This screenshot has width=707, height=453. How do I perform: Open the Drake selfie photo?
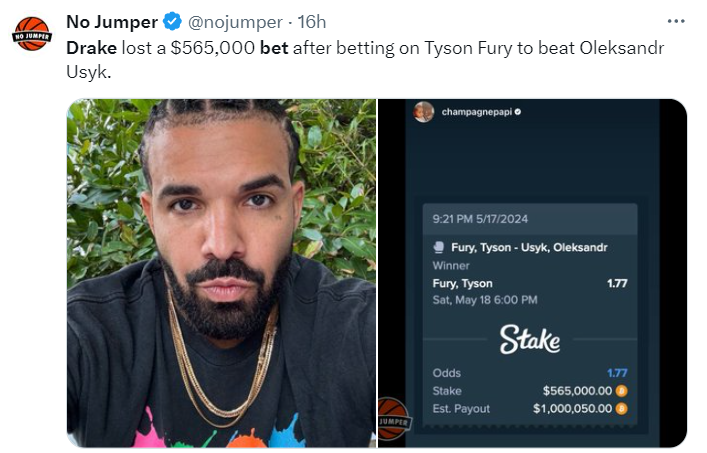pyautogui.click(x=221, y=272)
